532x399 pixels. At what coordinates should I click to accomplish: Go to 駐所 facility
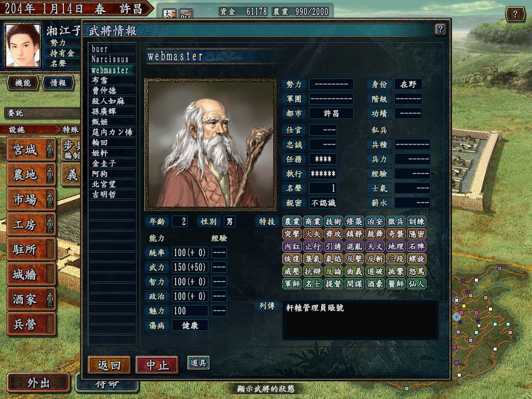(31, 249)
